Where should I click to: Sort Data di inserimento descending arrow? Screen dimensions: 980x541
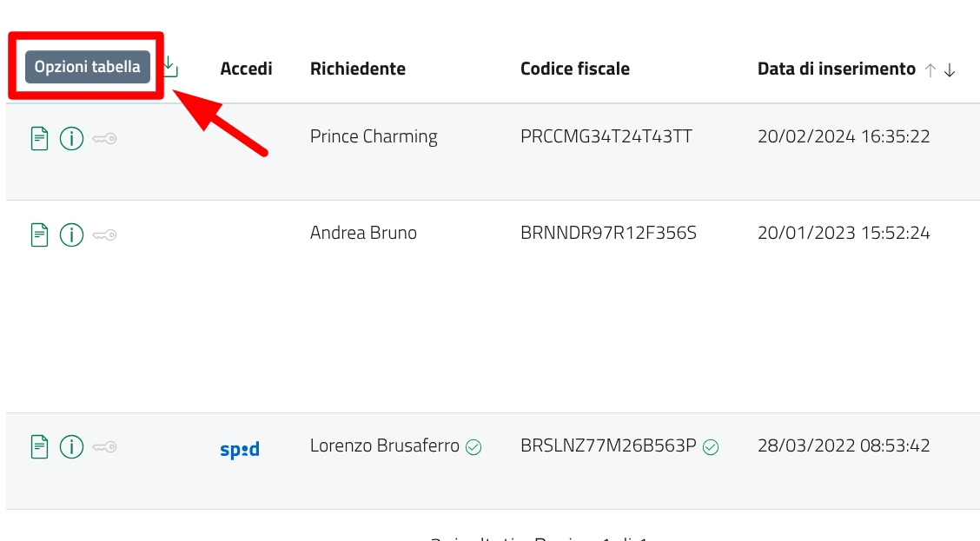click(x=950, y=70)
